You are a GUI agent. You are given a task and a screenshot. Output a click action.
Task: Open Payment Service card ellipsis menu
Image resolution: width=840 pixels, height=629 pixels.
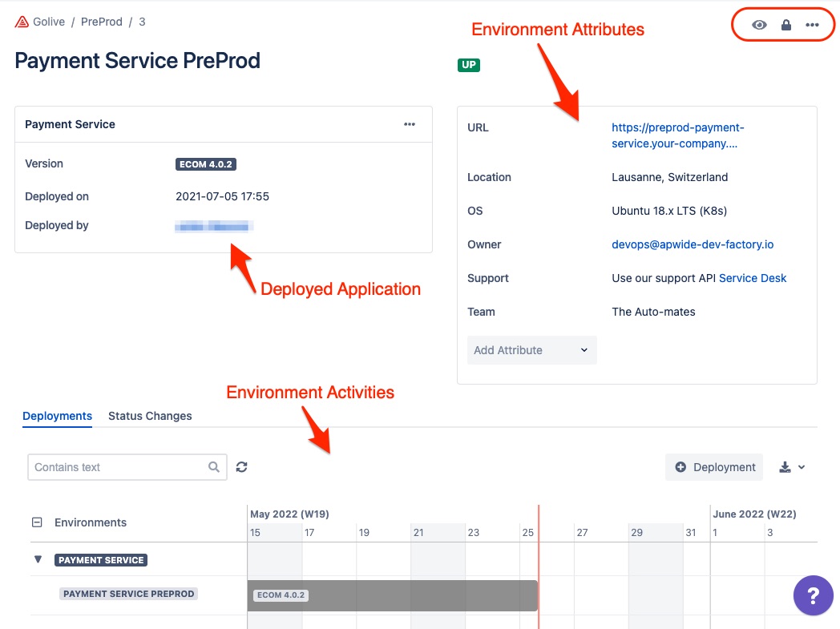click(410, 124)
